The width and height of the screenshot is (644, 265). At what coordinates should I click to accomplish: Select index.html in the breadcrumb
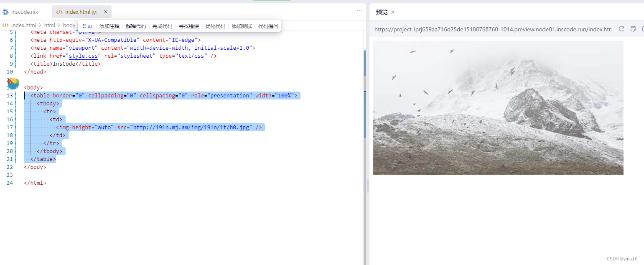pos(23,25)
